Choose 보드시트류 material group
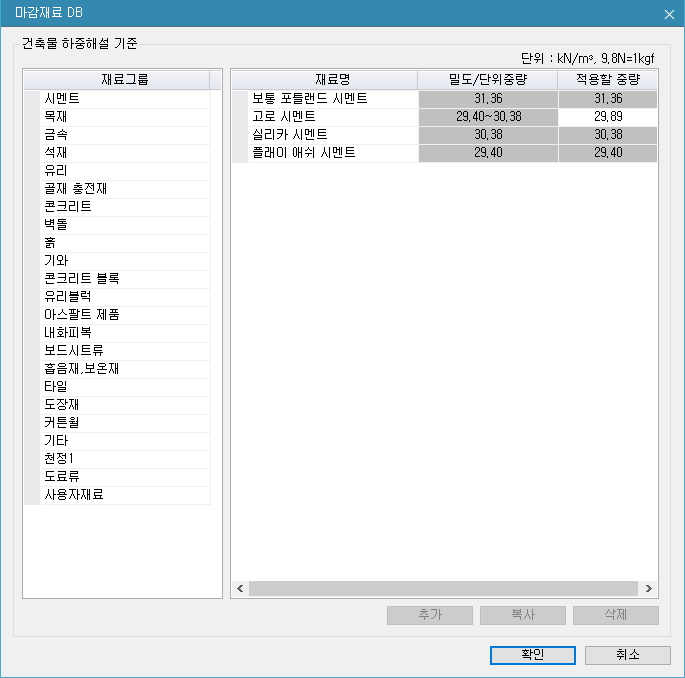This screenshot has height=678, width=685. [x=125, y=350]
